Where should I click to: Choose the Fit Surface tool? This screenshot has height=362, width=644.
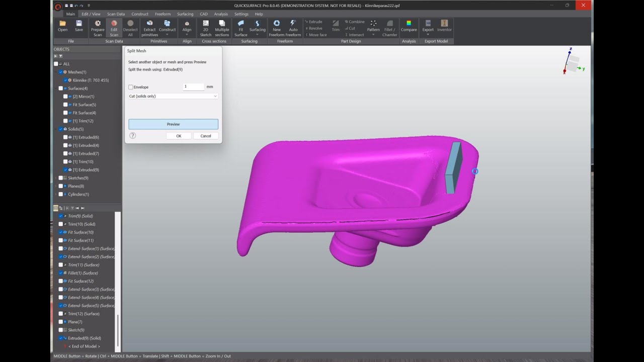[240, 28]
